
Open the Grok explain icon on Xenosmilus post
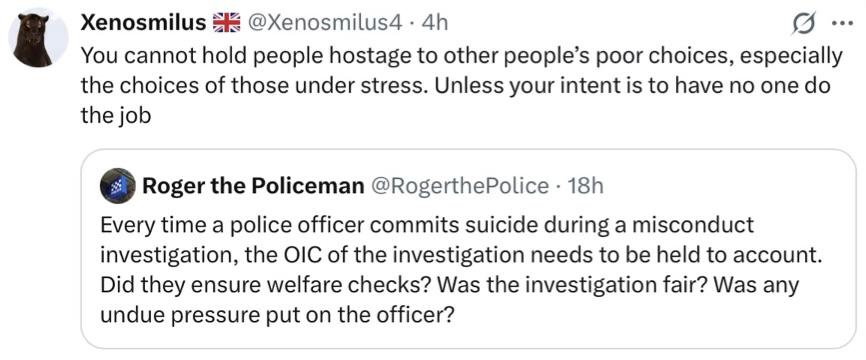pos(804,23)
